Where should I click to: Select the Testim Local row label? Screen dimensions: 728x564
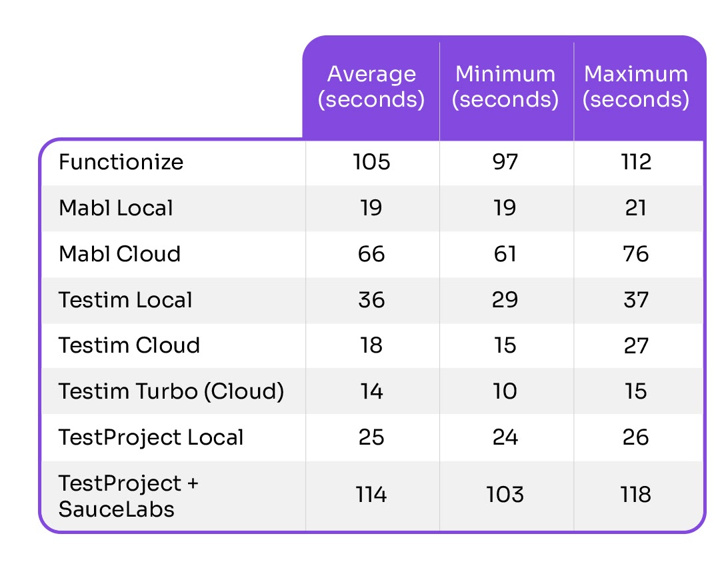[125, 300]
